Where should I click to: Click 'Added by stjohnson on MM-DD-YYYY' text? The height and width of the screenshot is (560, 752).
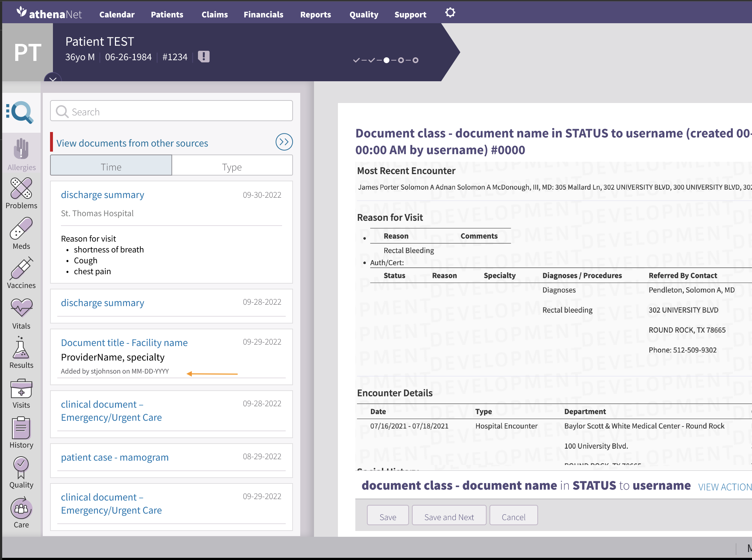click(115, 371)
